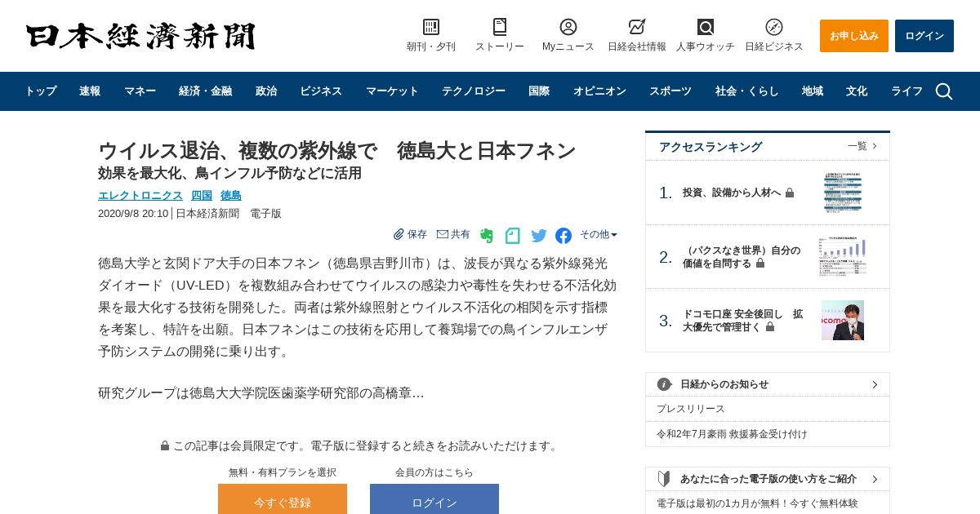
Task: Click the teal note share icon
Action: pos(513,236)
